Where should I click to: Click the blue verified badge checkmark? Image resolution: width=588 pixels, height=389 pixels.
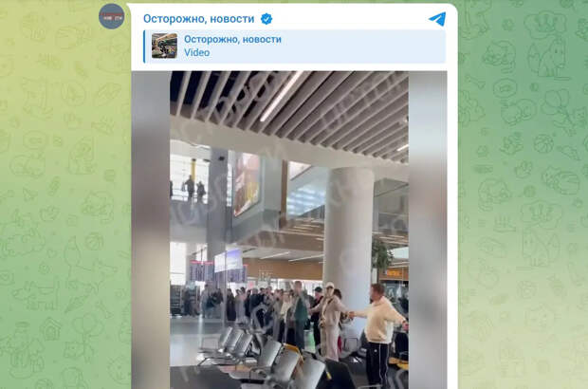266,18
